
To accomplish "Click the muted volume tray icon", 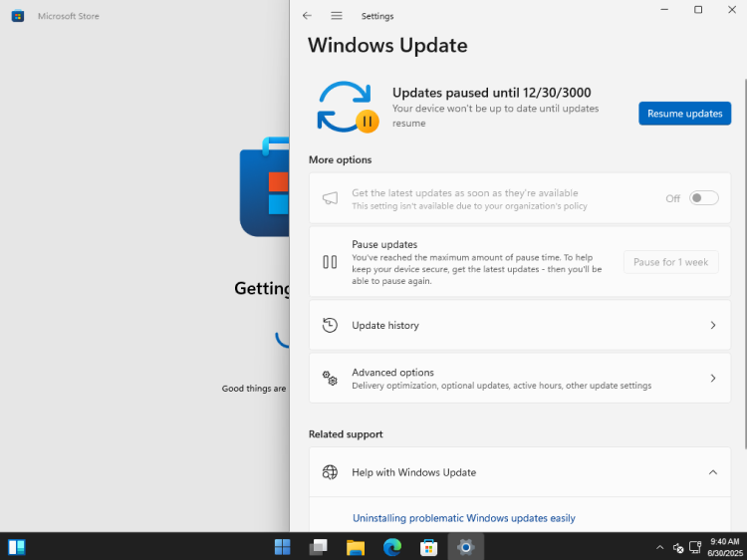I will coord(678,548).
